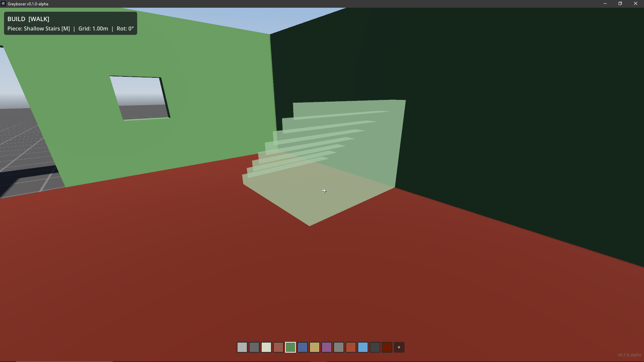Click the Grid 1.00m setting text
The height and width of the screenshot is (362, 644).
(93, 29)
